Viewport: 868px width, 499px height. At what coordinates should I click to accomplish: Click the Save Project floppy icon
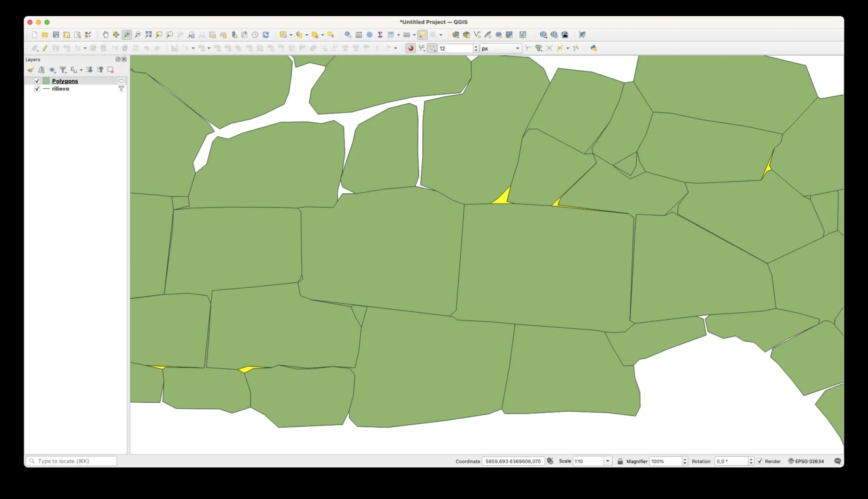(x=56, y=35)
